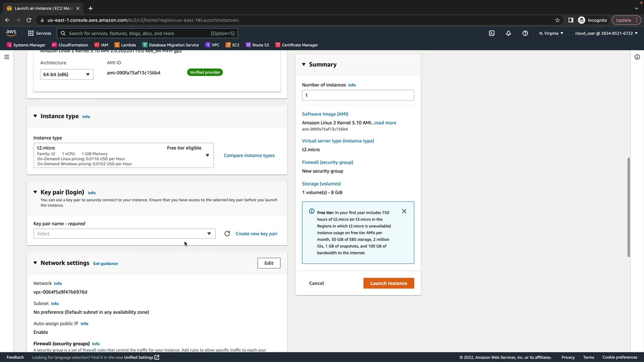Open the CloudShell icon in the header
Viewport: 644px width, 362px height.
pyautogui.click(x=492, y=33)
